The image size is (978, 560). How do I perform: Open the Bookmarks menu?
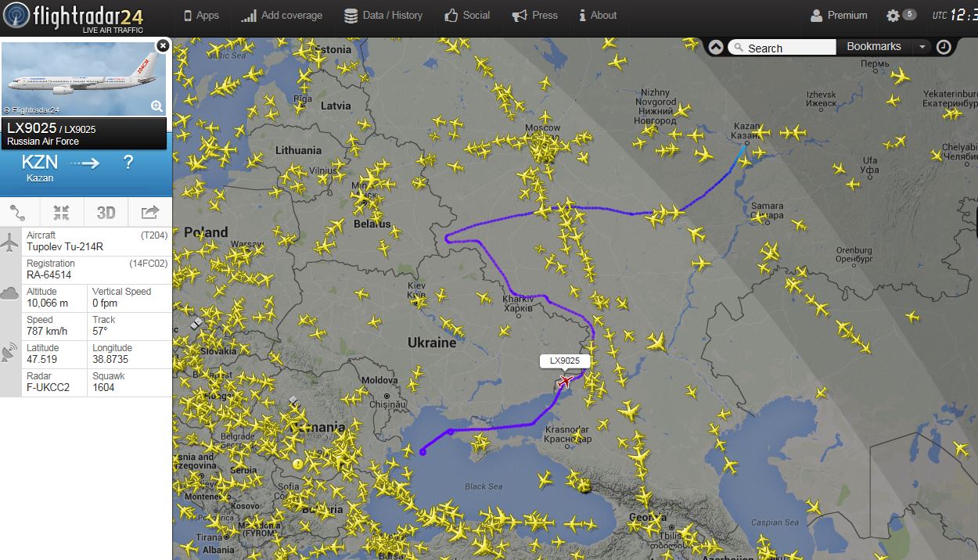tap(874, 47)
